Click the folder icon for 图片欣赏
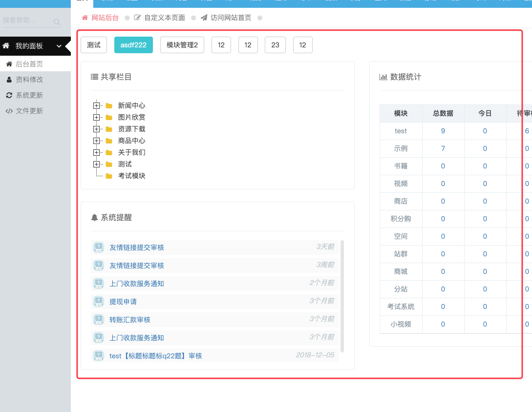Image resolution: width=532 pixels, height=412 pixels. tap(109, 117)
